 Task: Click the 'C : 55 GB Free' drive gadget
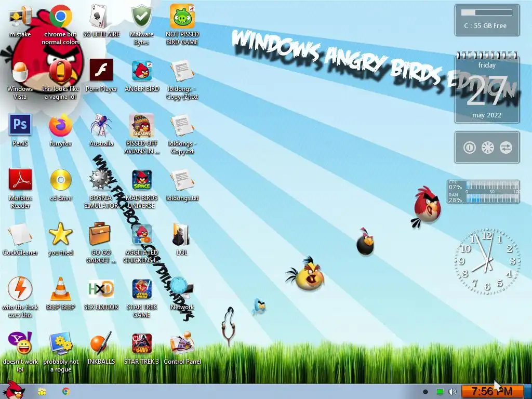pos(487,20)
